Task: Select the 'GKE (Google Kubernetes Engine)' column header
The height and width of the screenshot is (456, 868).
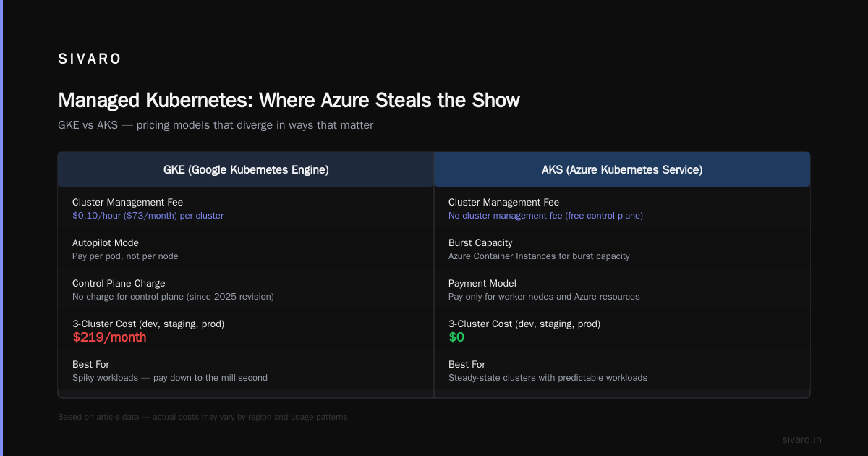Action: tap(246, 169)
